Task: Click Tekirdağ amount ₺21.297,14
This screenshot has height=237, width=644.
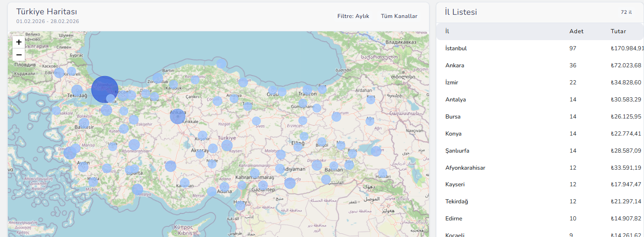Action: pyautogui.click(x=626, y=201)
